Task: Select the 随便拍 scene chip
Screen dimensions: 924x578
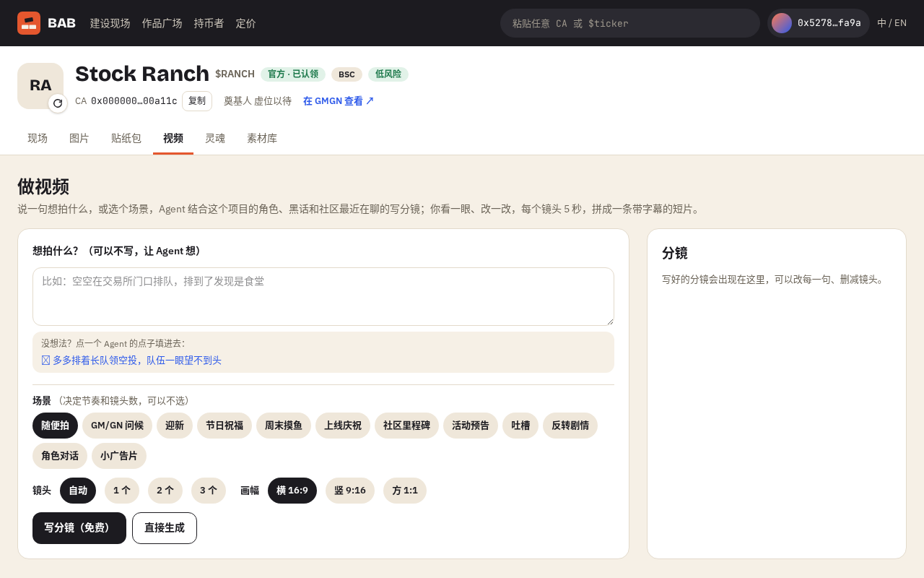Action: click(55, 426)
